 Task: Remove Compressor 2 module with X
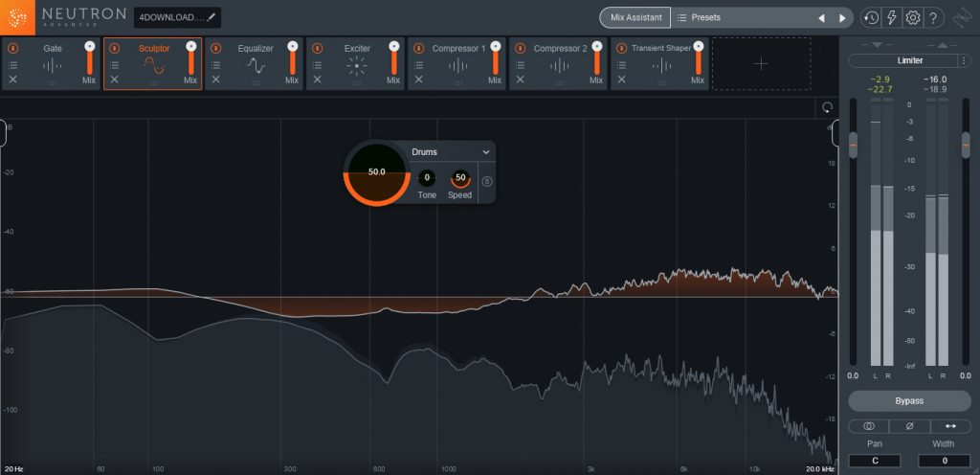[520, 79]
